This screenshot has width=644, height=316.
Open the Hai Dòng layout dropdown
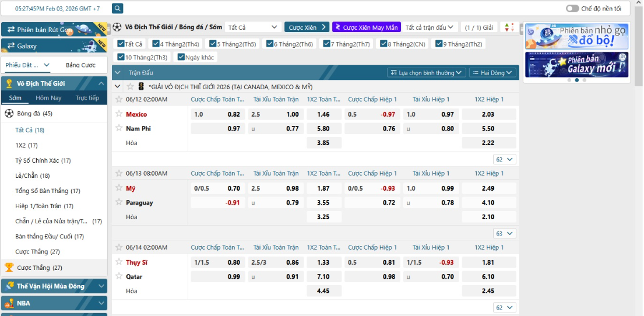pyautogui.click(x=492, y=73)
